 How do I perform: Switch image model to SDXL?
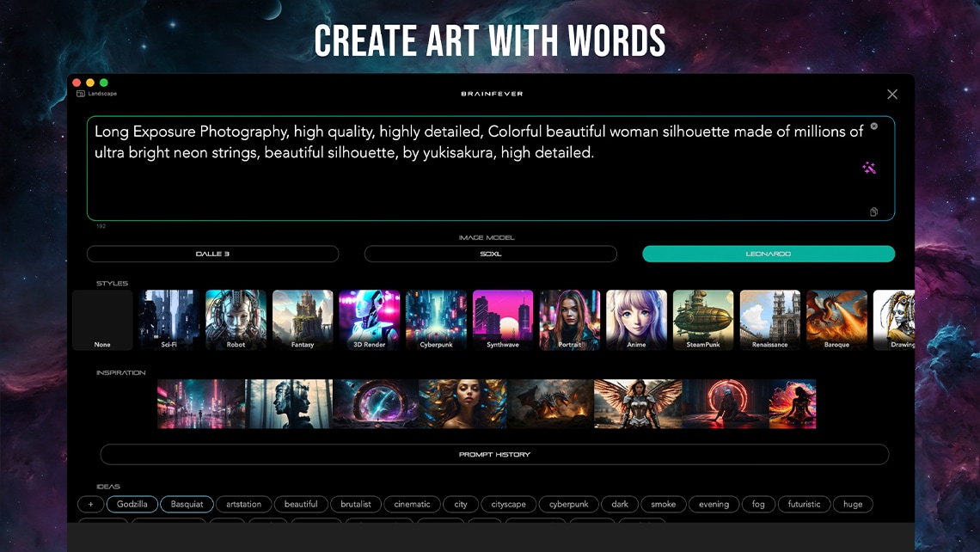coord(490,255)
